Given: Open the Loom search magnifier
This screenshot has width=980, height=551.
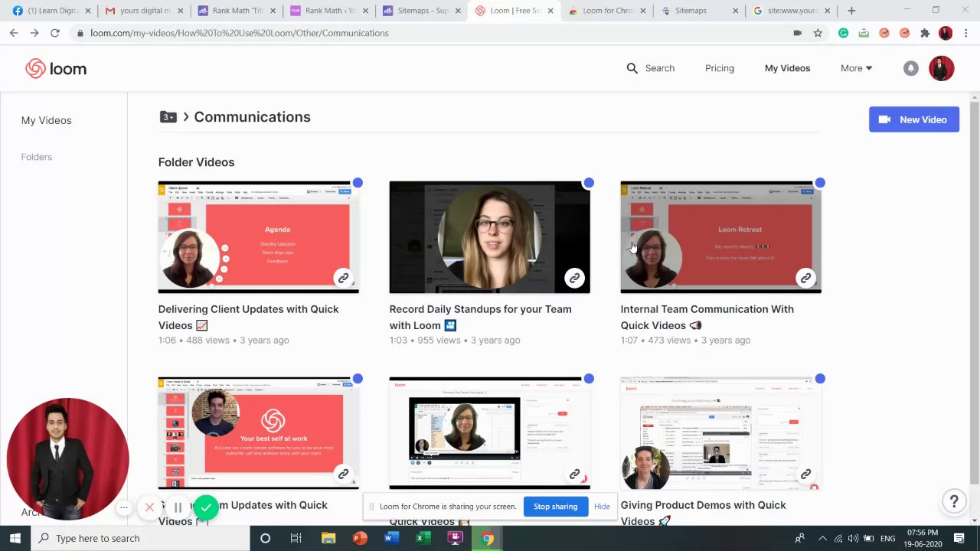Looking at the screenshot, I should pos(632,68).
